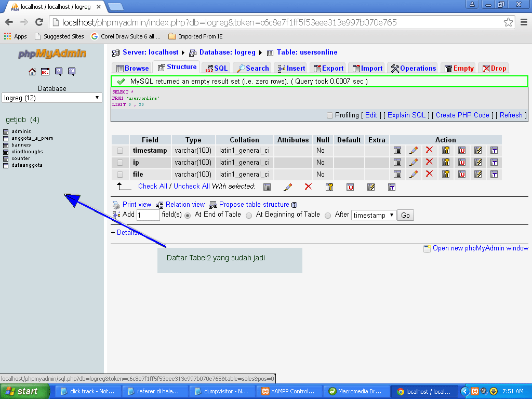Edit the ip field using the pencil icon
532x399 pixels.
tap(413, 162)
